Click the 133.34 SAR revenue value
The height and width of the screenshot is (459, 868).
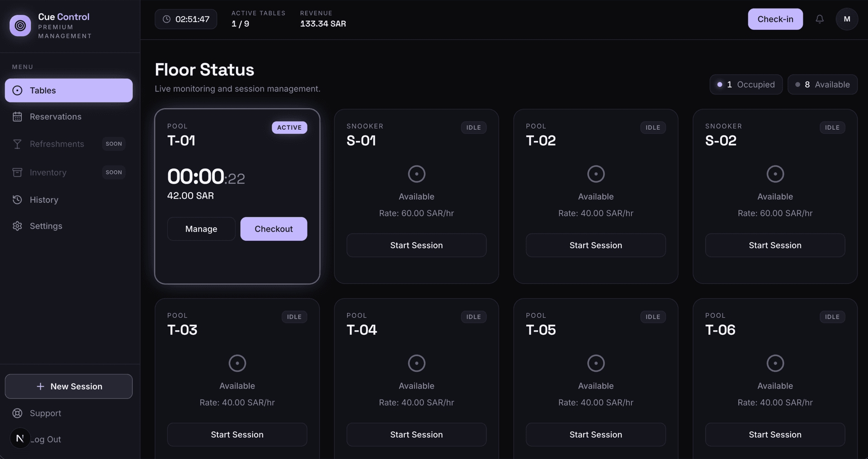pyautogui.click(x=323, y=23)
